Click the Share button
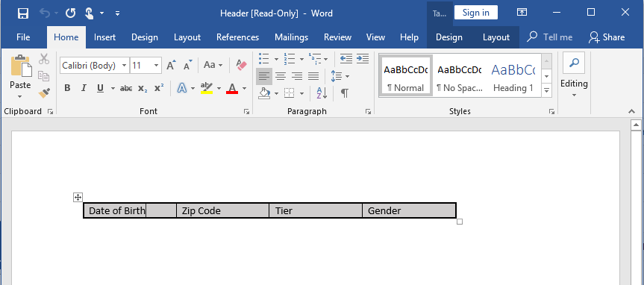The image size is (644, 285). point(607,37)
